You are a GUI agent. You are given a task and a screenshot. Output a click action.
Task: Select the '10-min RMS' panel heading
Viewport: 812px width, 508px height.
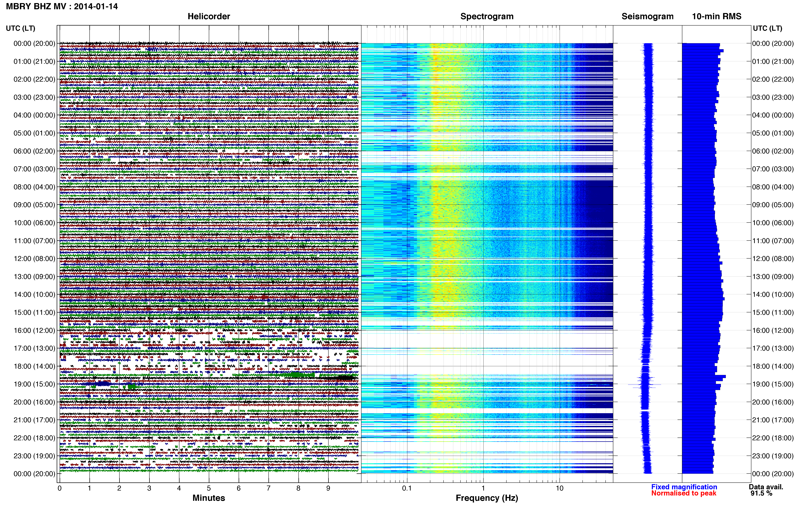[717, 16]
